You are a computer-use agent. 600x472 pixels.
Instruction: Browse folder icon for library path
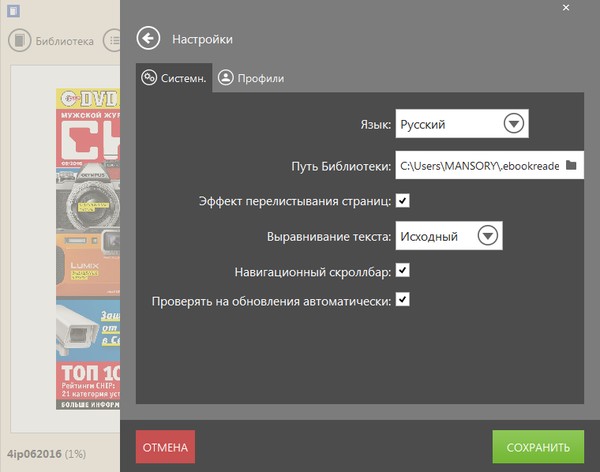pyautogui.click(x=571, y=165)
